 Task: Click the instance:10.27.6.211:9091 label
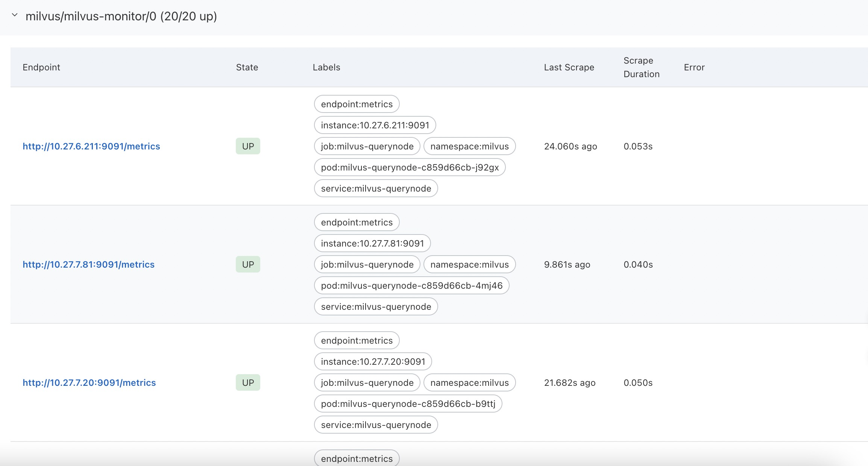coord(375,125)
